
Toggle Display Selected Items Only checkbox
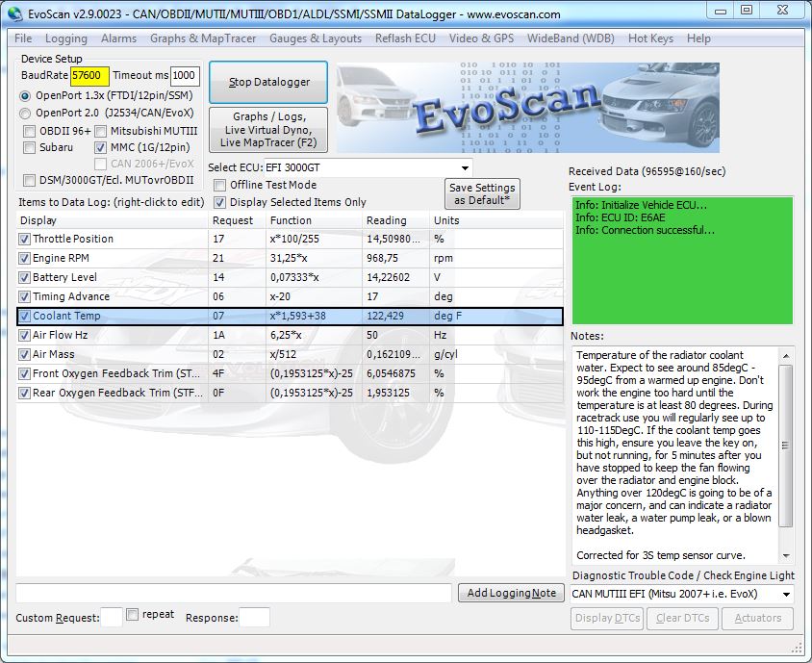tap(220, 202)
